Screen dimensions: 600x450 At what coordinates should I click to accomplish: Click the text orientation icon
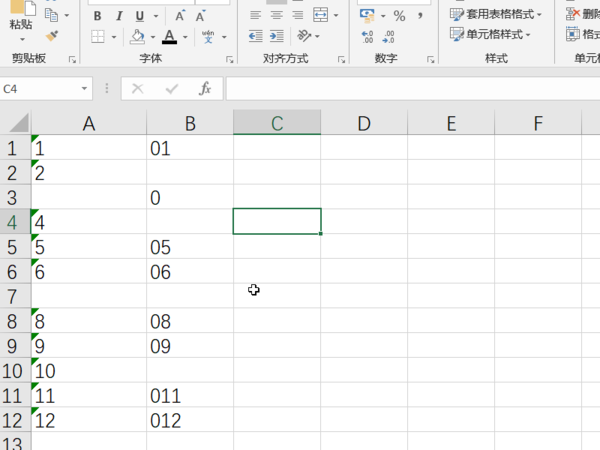(x=304, y=36)
